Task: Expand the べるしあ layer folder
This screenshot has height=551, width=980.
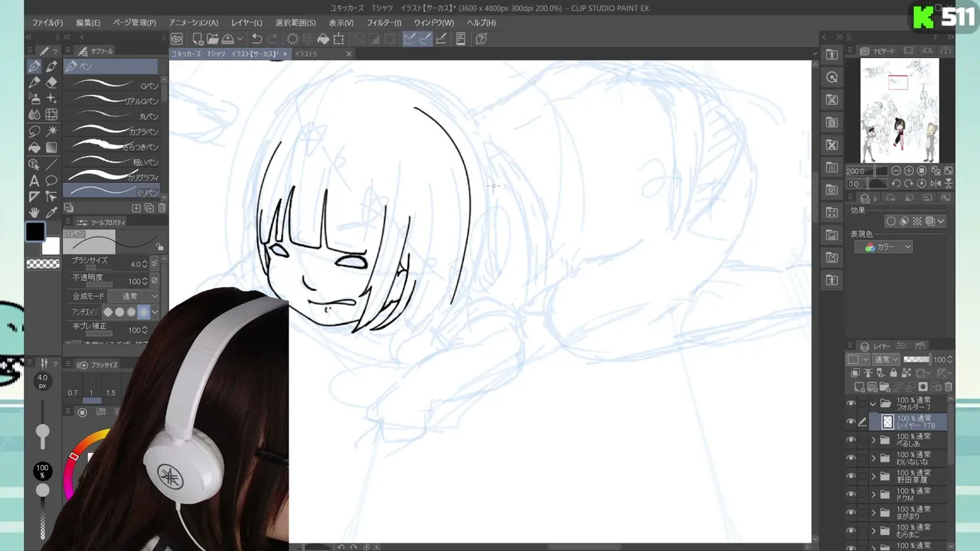Action: 873,440
